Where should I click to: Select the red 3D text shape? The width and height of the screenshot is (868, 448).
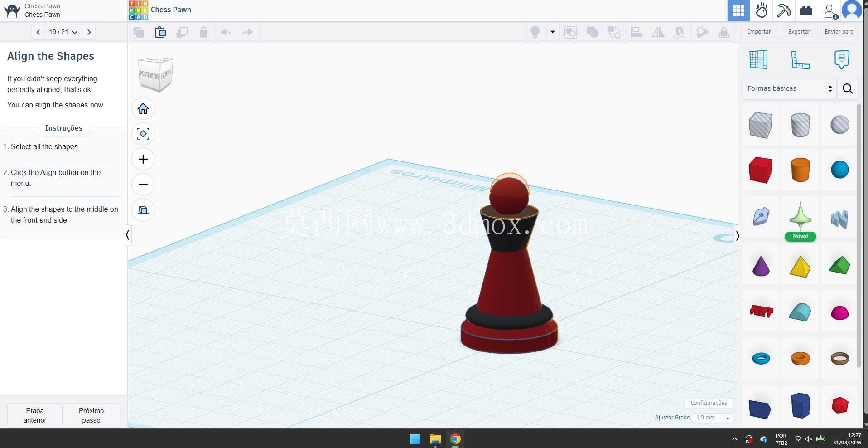(x=761, y=312)
